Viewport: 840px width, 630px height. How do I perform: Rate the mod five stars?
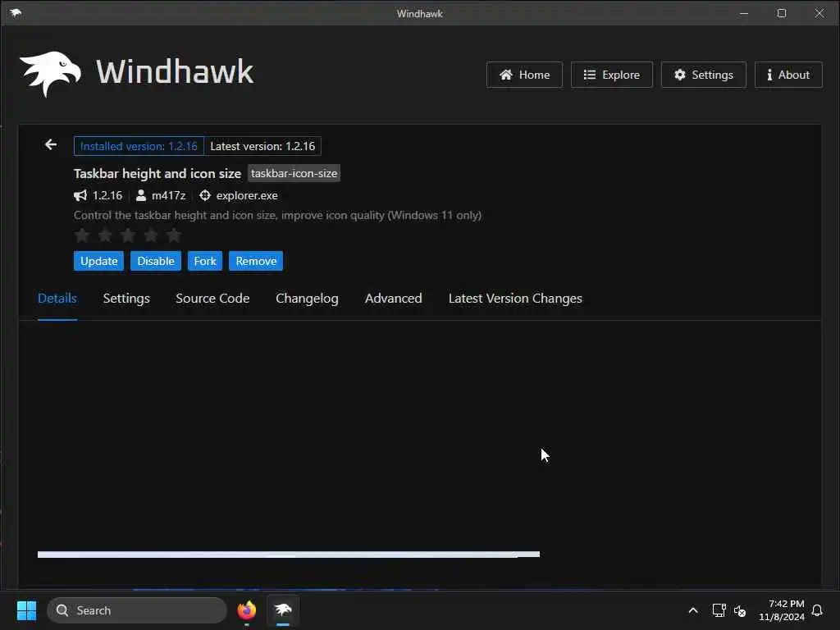[174, 235]
